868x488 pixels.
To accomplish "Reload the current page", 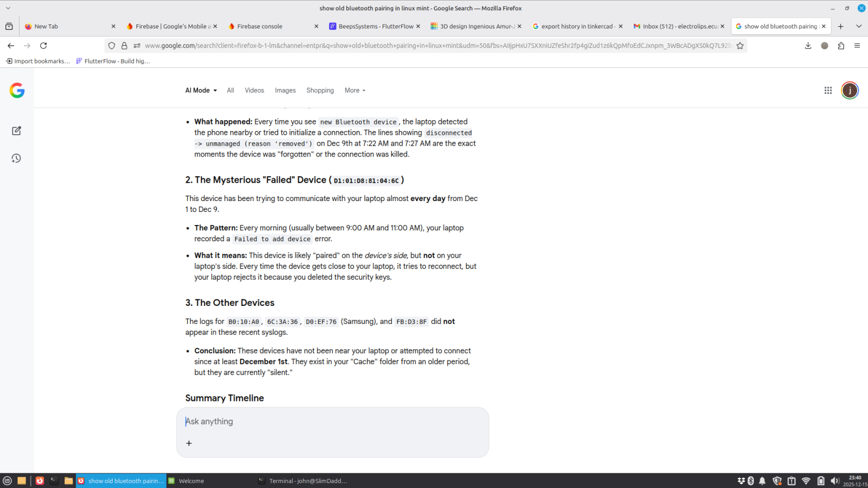I will coord(44,46).
